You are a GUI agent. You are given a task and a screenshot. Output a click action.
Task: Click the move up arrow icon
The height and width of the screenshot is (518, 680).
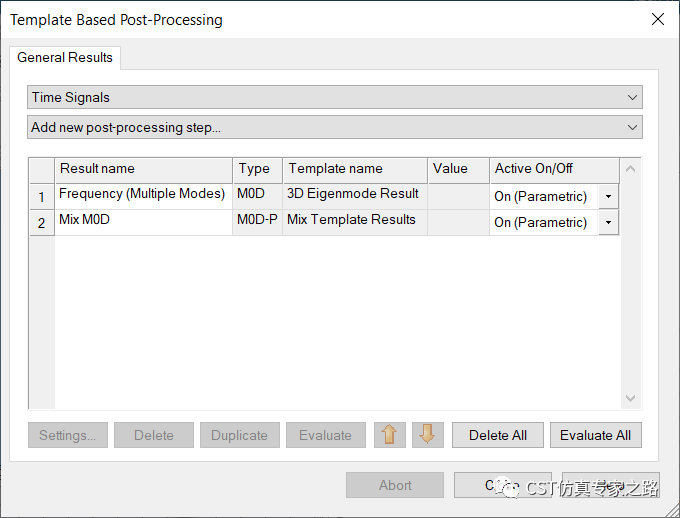389,435
